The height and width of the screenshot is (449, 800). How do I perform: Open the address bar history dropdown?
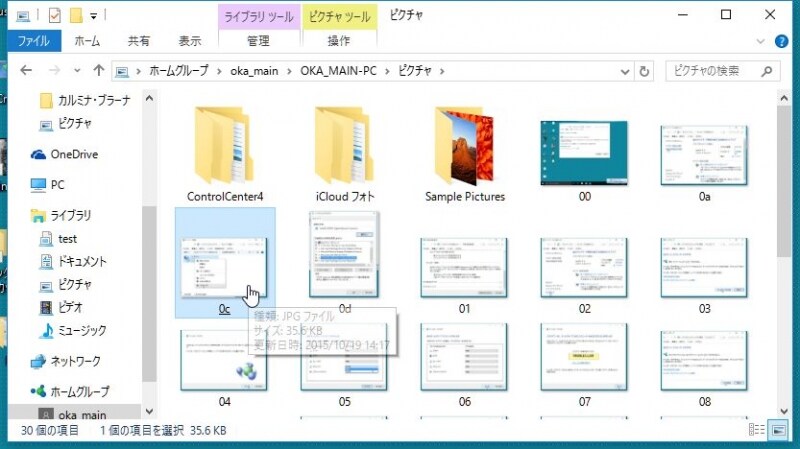(624, 71)
